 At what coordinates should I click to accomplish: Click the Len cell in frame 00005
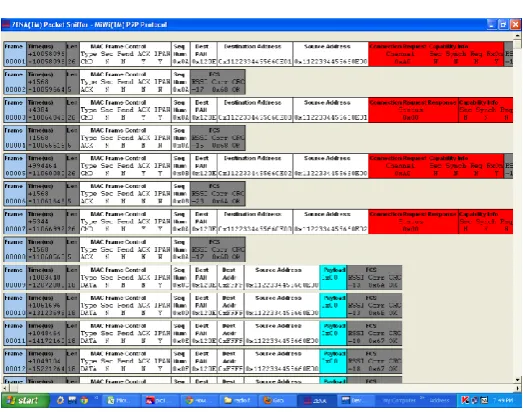point(73,165)
